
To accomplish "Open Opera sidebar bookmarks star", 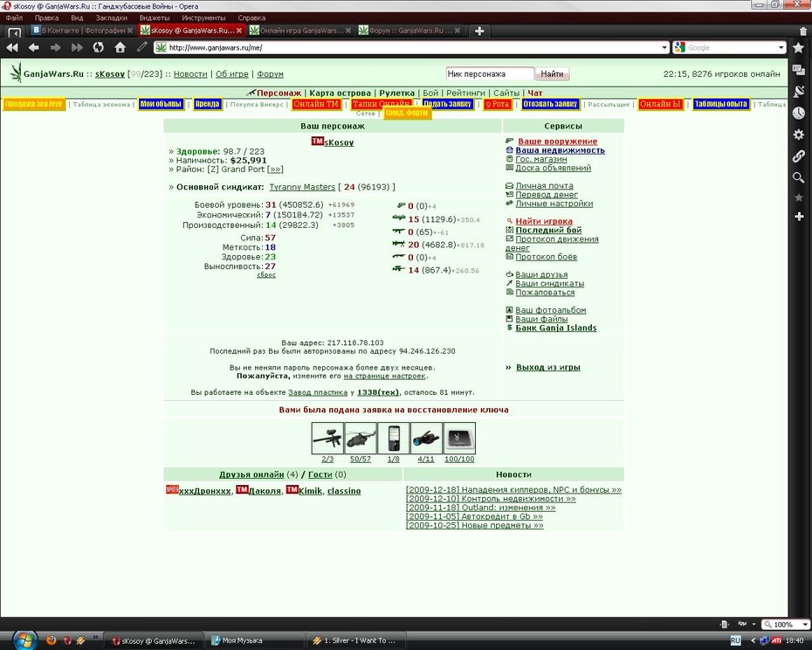I will tap(799, 48).
